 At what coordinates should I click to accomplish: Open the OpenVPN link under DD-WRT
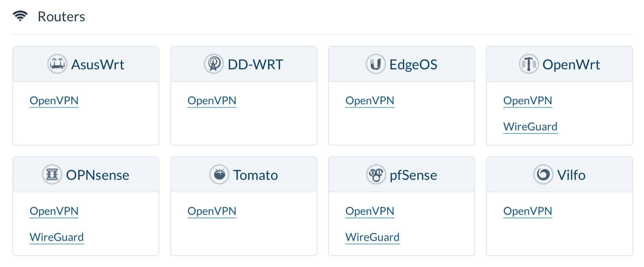coord(212,101)
